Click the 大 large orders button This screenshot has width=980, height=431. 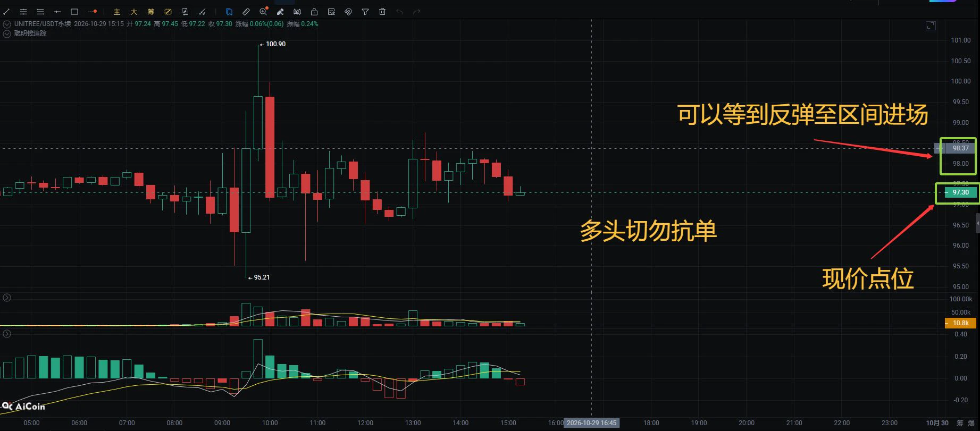click(x=134, y=12)
